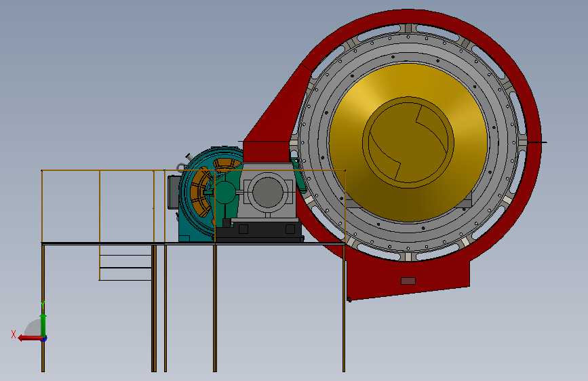588x381 pixels.
Task: Click the red X axis arrow of the triad
Action: tap(30, 338)
